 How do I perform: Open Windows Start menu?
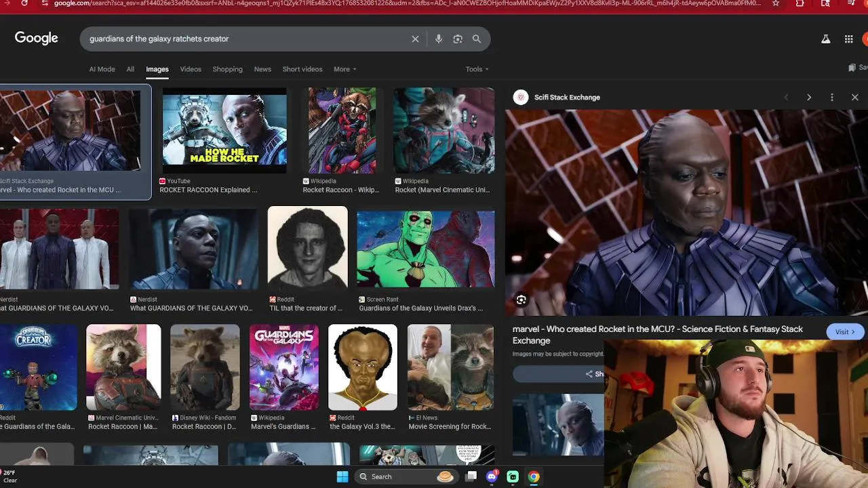click(342, 476)
